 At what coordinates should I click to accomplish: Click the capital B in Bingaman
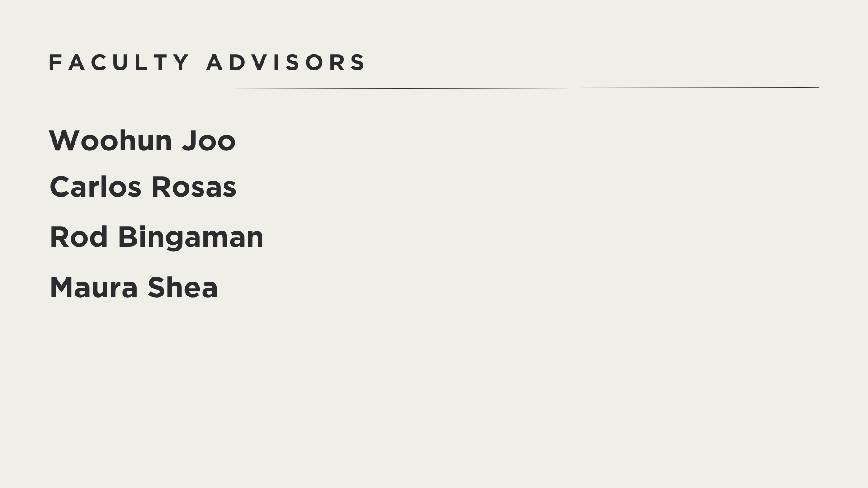[127, 237]
